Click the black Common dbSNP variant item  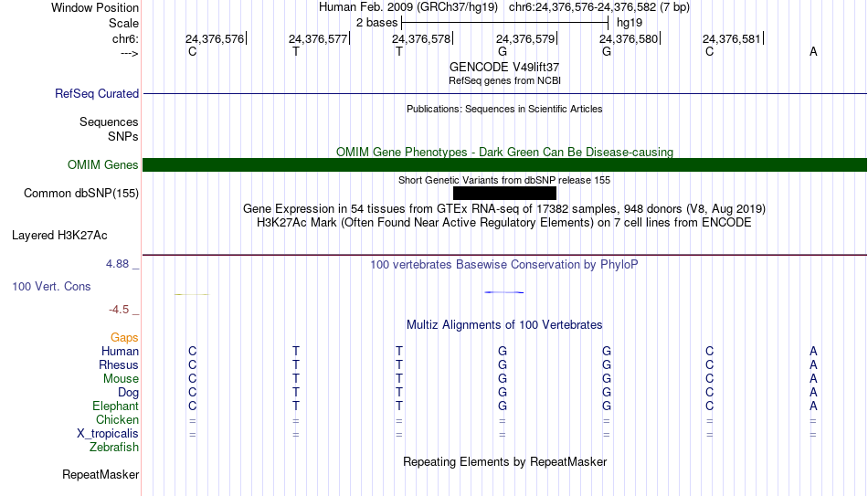(x=504, y=194)
